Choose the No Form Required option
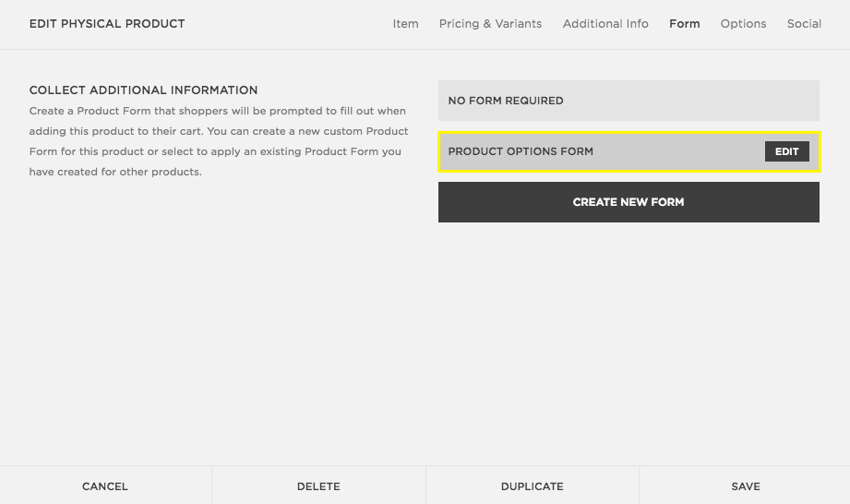Screen dimensions: 850x504 click(629, 101)
